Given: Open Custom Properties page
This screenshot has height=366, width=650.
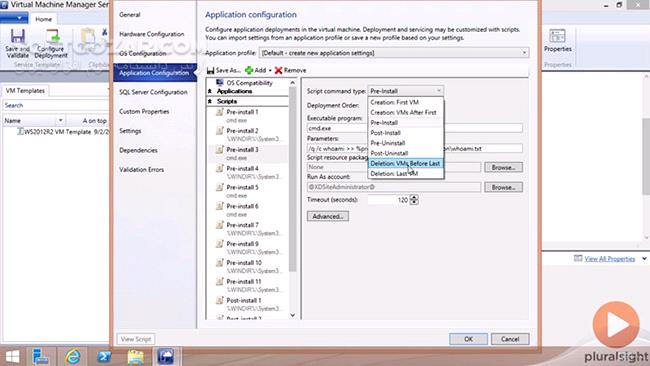Looking at the screenshot, I should 144,111.
